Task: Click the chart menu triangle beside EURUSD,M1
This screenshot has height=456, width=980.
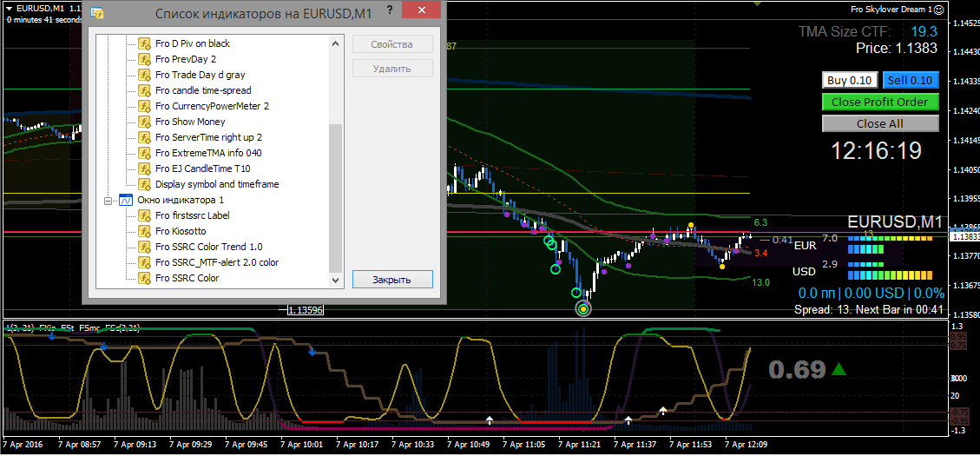Action: point(9,9)
